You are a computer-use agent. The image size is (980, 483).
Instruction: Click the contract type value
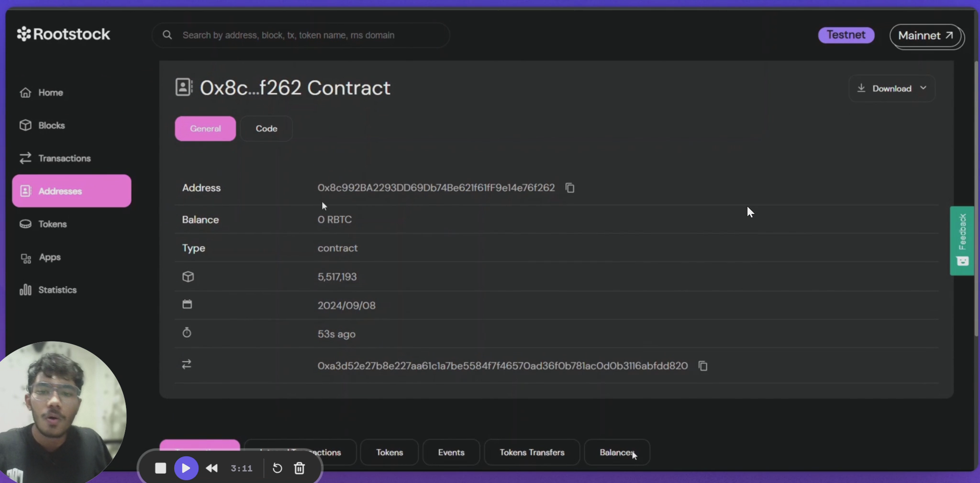(x=337, y=248)
